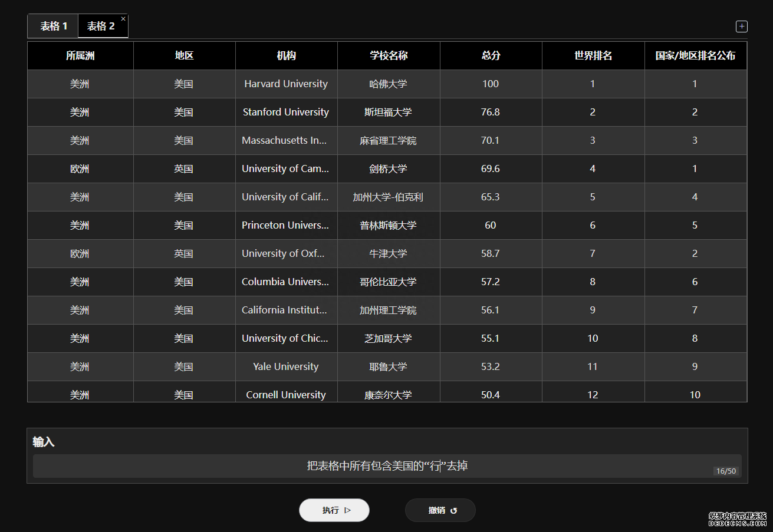Click the 斯坦福大学 cell
This screenshot has height=532, width=773.
pos(389,113)
